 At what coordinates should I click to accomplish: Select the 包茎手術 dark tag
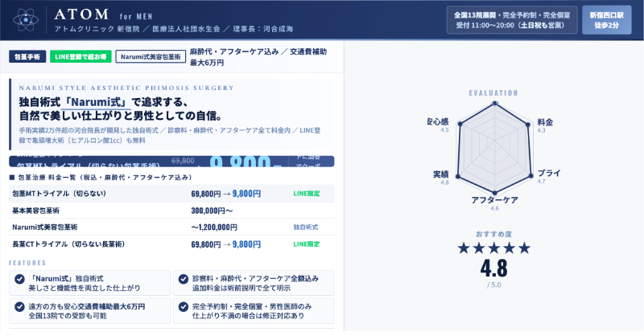pos(27,57)
